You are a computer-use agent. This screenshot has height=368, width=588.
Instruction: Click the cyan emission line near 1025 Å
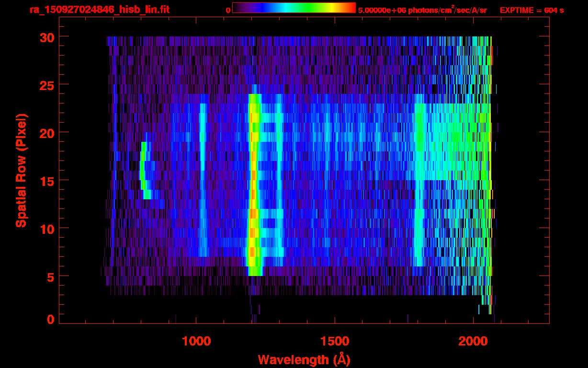[203, 180]
